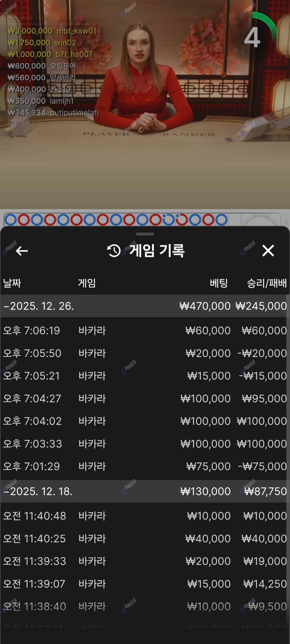Viewport: 290px width, 644px height.
Task: Open the 오후 7:06:19 baccarat record
Action: [145, 330]
